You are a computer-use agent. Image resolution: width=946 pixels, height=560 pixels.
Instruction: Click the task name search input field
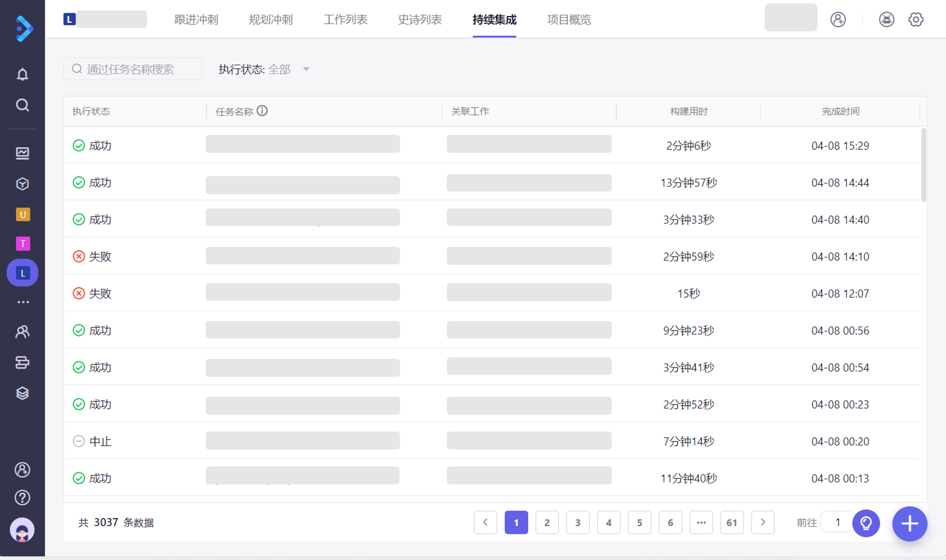132,69
